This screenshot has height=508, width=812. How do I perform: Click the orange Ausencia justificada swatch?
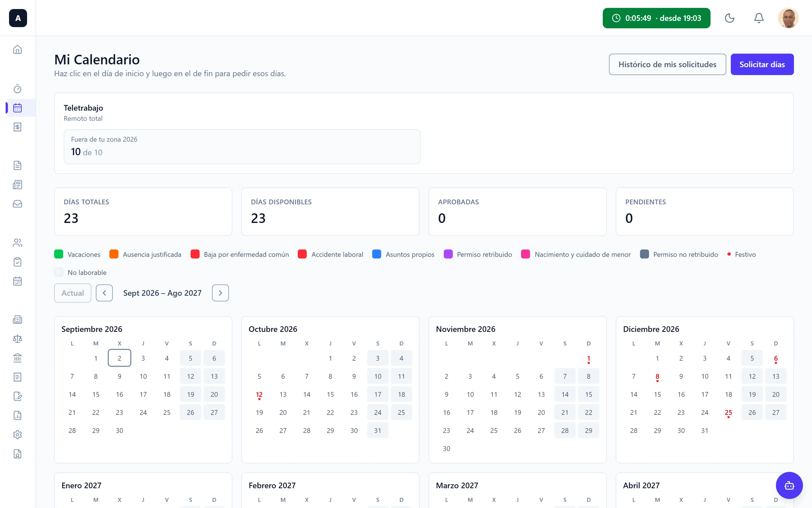click(114, 254)
